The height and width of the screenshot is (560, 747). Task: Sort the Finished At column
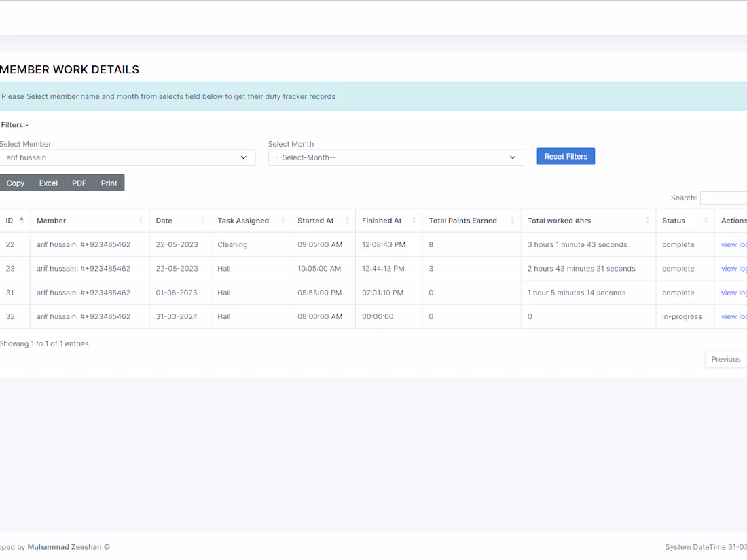click(415, 220)
